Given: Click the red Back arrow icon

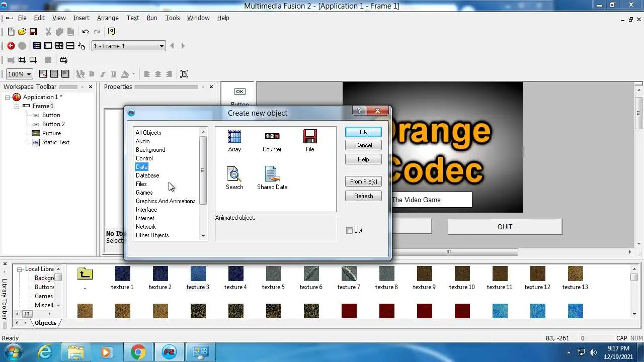Looking at the screenshot, I should tap(11, 46).
